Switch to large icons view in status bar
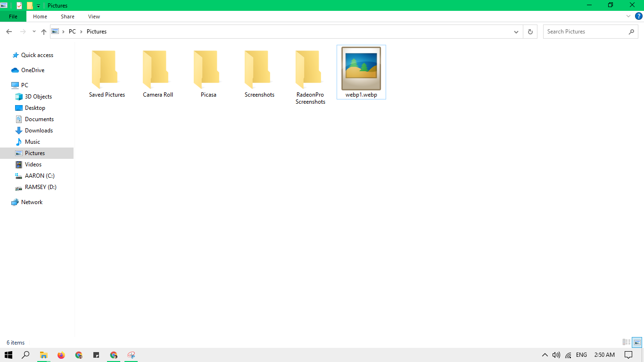 637,342
